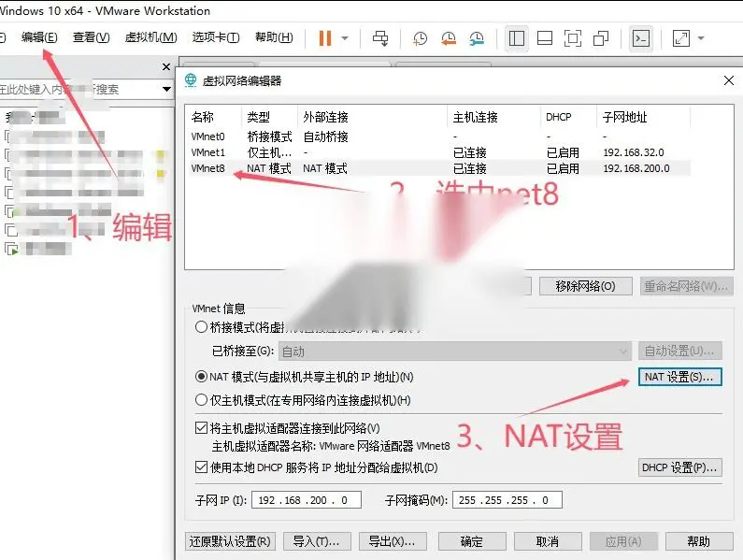Click the 子网掩码 input field
Viewport: 743px width, 560px height.
point(507,500)
